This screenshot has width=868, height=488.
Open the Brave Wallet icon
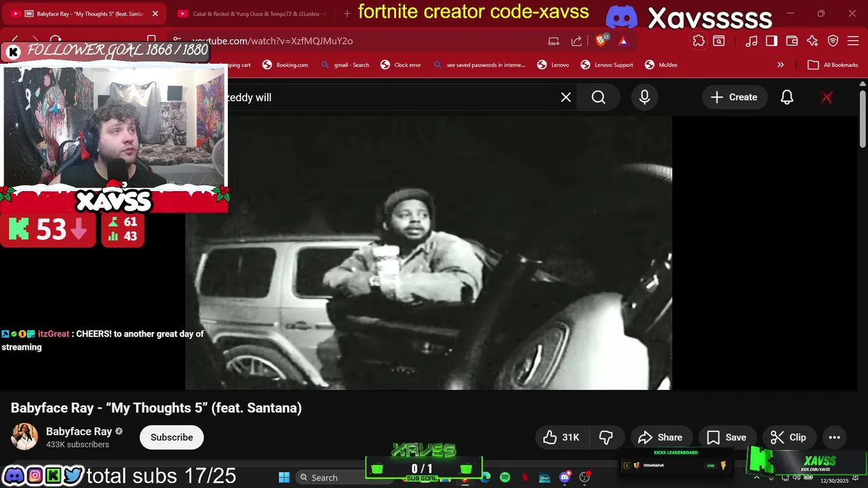792,41
